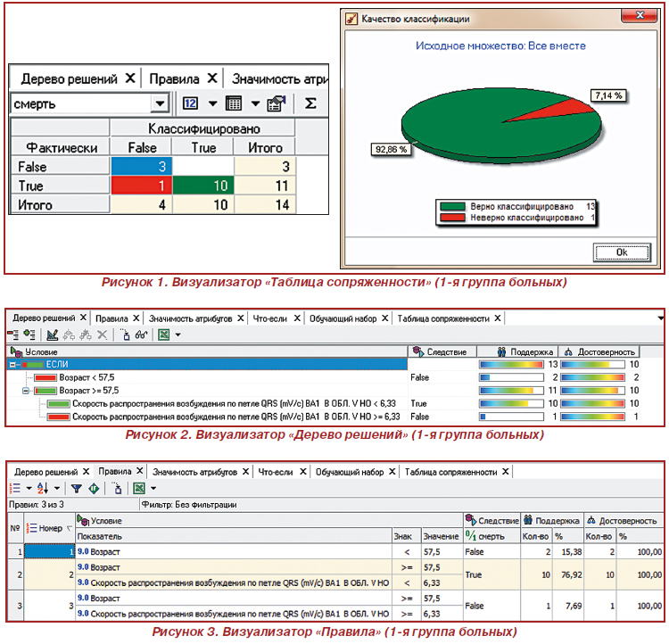Close the 'Дерево решений' tab in Figure 1
The image size is (669, 644).
[x=130, y=78]
